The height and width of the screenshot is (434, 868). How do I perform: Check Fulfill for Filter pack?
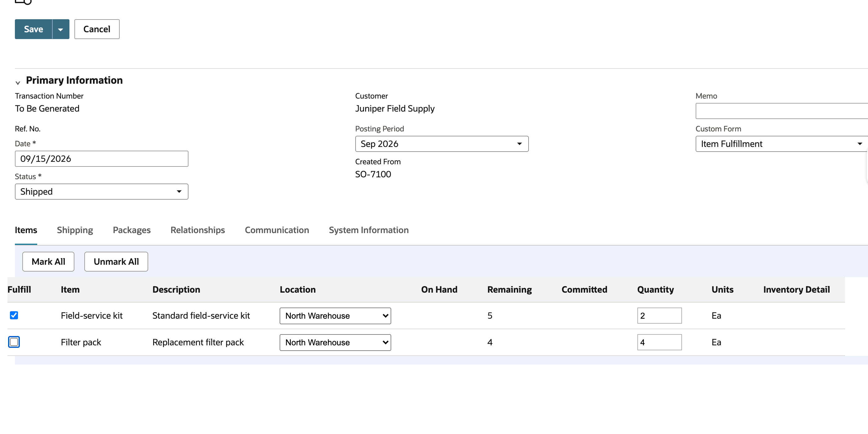(x=14, y=342)
